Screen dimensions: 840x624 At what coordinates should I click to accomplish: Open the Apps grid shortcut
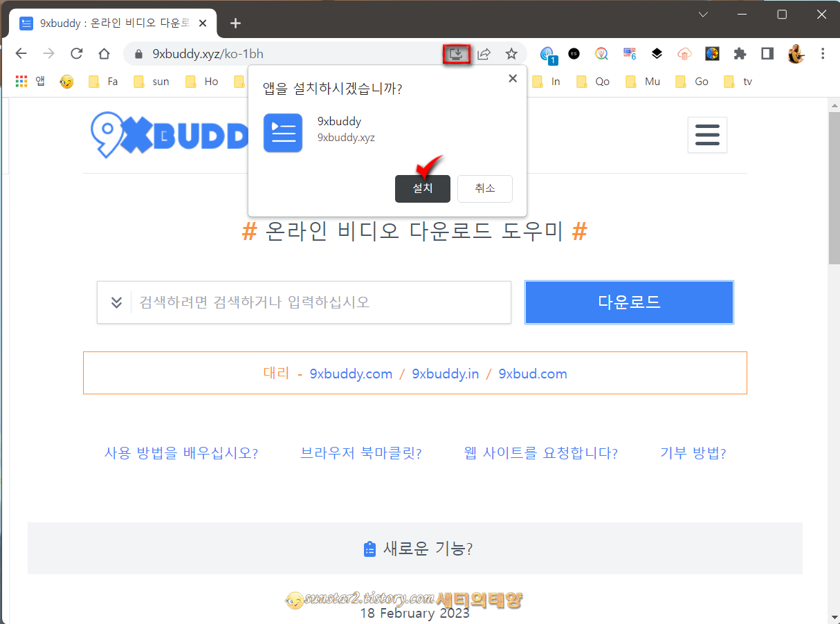[x=30, y=81]
